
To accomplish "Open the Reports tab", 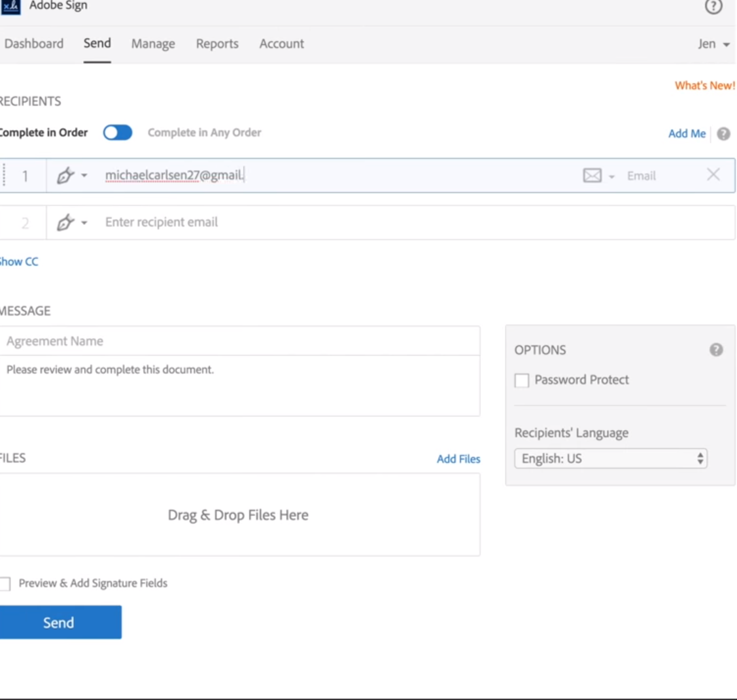I will click(x=217, y=44).
